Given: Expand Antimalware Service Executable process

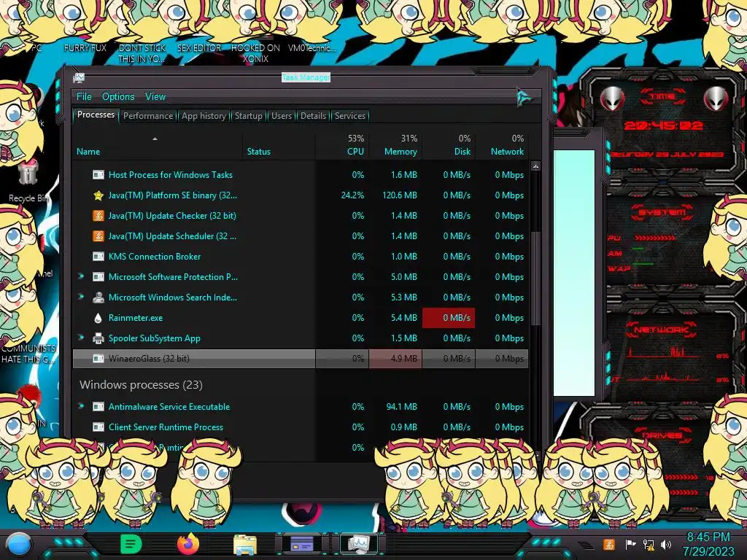Looking at the screenshot, I should [81, 406].
